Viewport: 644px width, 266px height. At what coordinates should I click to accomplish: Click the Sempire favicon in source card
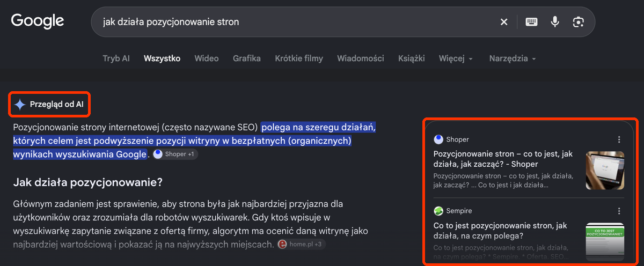coord(438,211)
